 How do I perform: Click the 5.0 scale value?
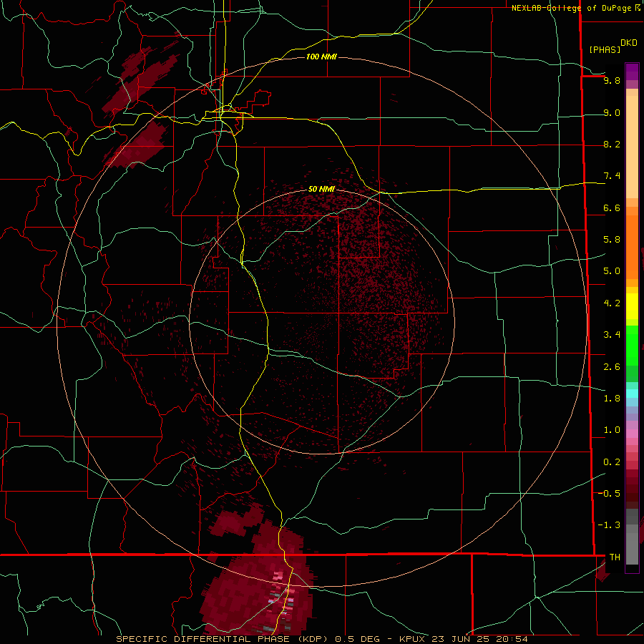[612, 271]
